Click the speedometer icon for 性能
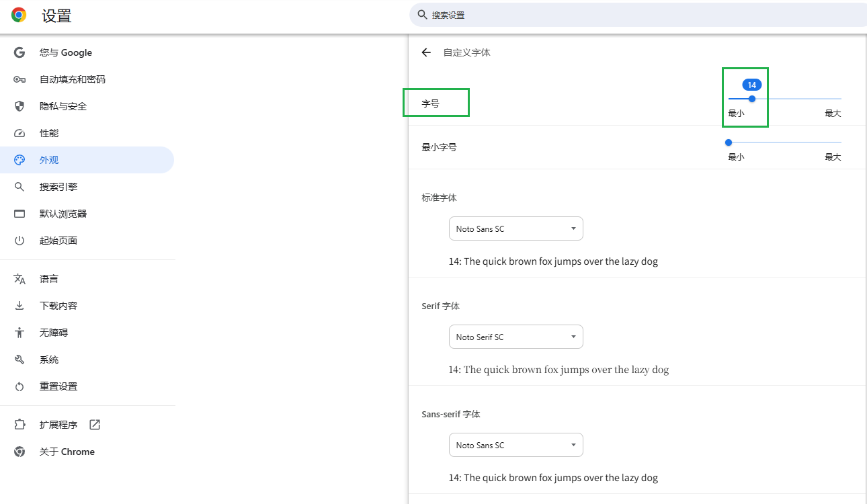 pyautogui.click(x=19, y=133)
